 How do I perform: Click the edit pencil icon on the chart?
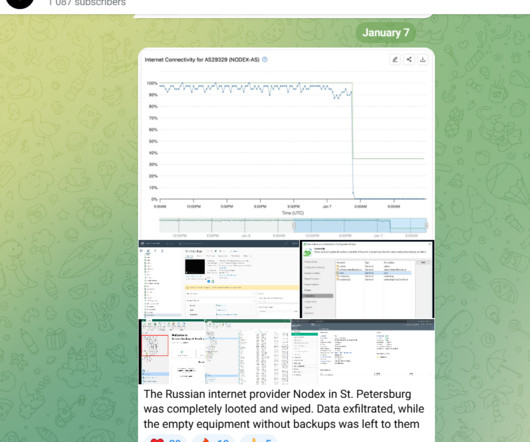pos(395,60)
